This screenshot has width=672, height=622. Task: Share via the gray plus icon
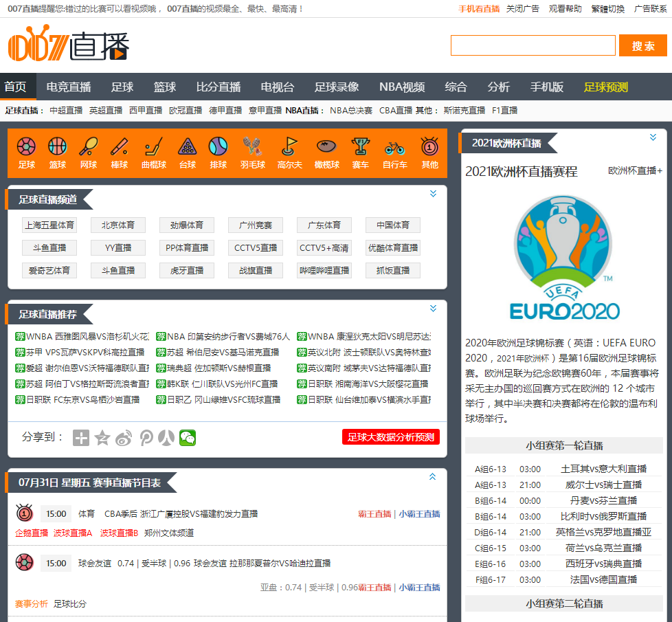coord(81,438)
